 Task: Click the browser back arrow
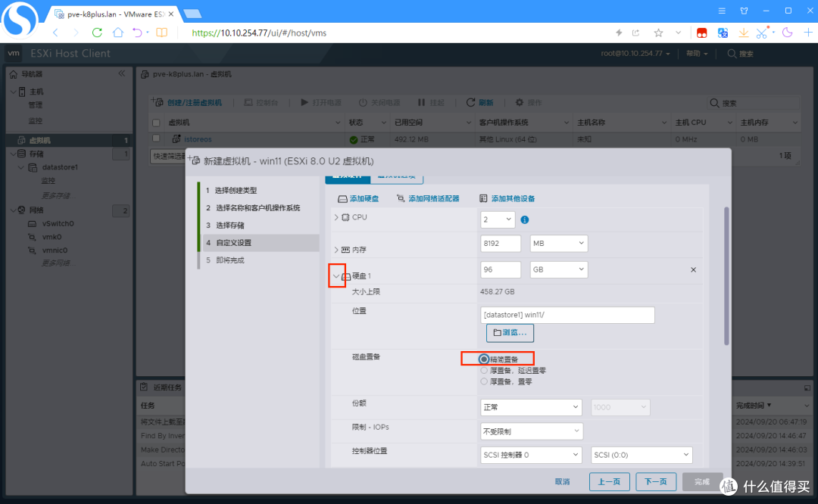(55, 33)
